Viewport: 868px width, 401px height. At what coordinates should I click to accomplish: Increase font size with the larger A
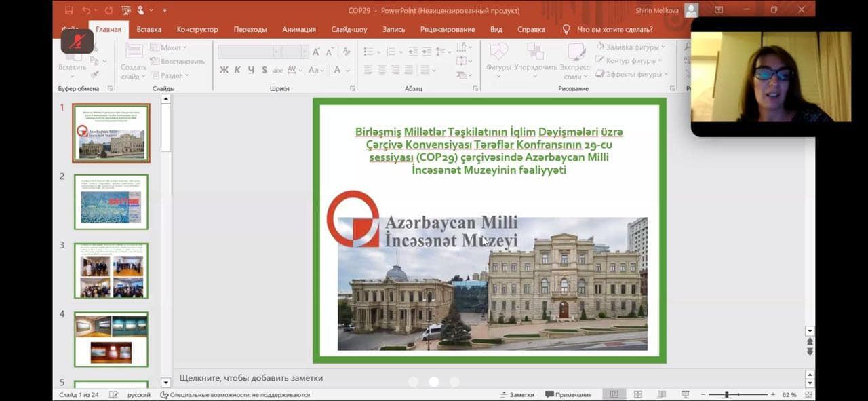(317, 52)
